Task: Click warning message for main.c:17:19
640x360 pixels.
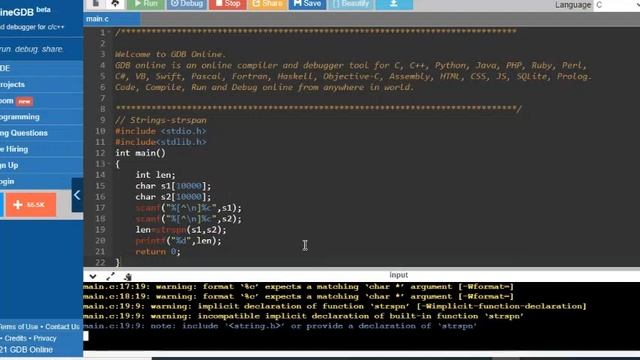Action: 298,287
